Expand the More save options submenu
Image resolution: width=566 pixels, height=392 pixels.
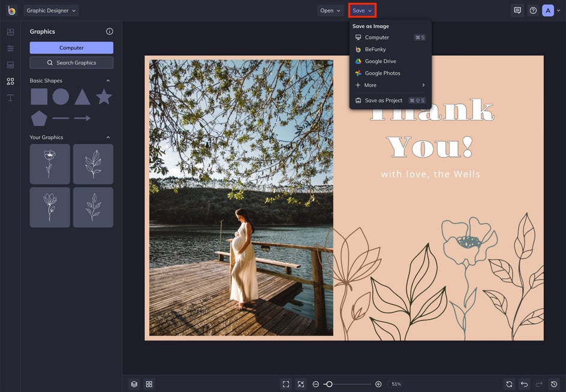(x=390, y=85)
